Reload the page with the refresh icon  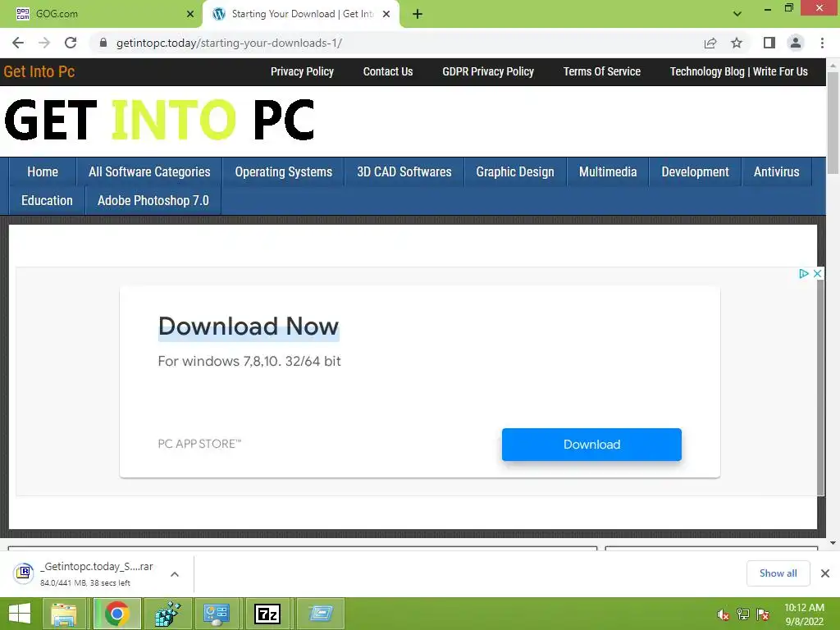point(71,43)
